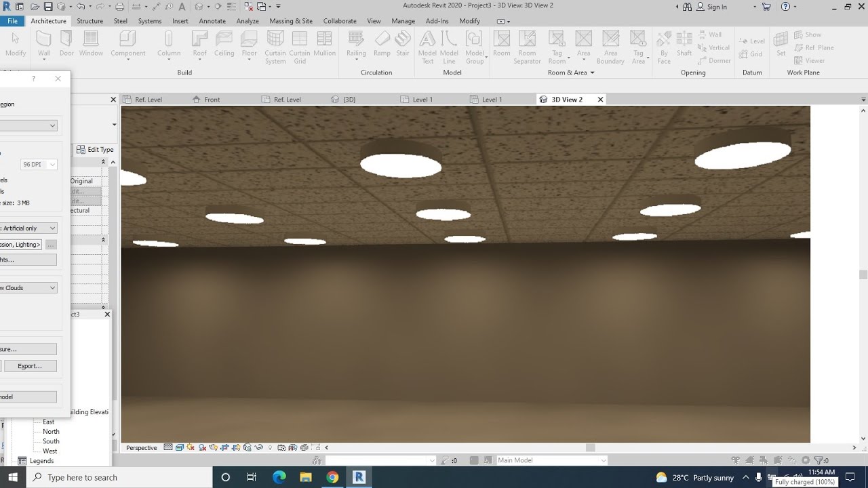This screenshot has width=868, height=488.
Task: Click the Set work plane tool
Action: click(781, 44)
